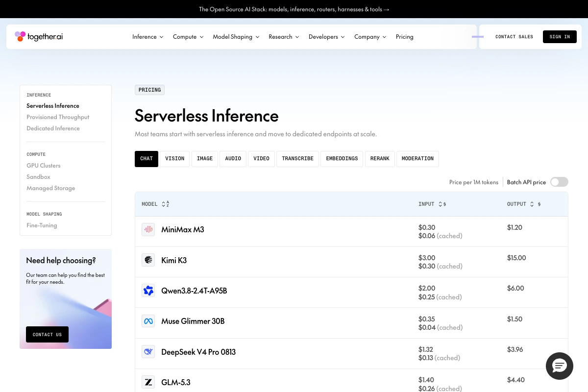Expand the Research nav menu
The image size is (588, 392).
[284, 37]
